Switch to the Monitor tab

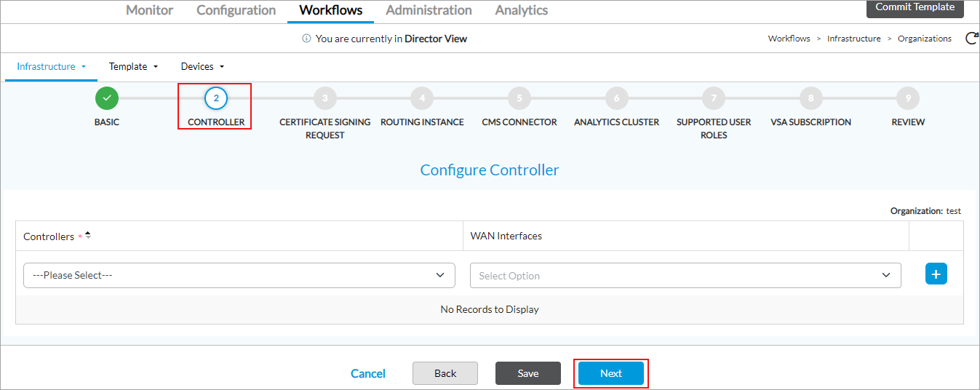tap(150, 10)
